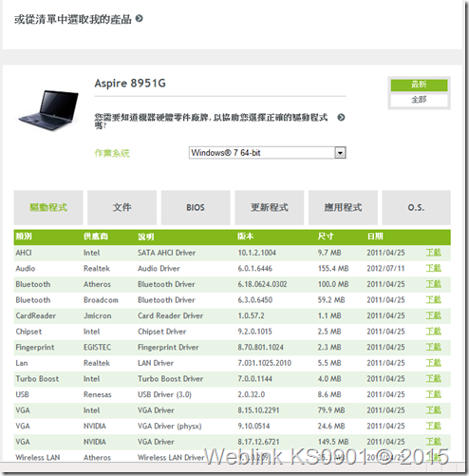Open the BIOS tab
469x476 pixels.
(196, 208)
